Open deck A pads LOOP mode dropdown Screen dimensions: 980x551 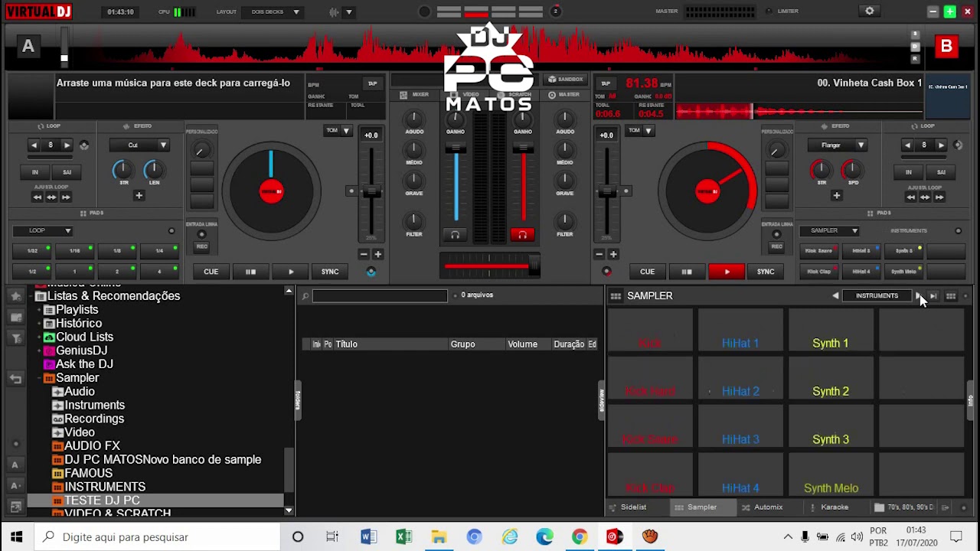pyautogui.click(x=44, y=230)
